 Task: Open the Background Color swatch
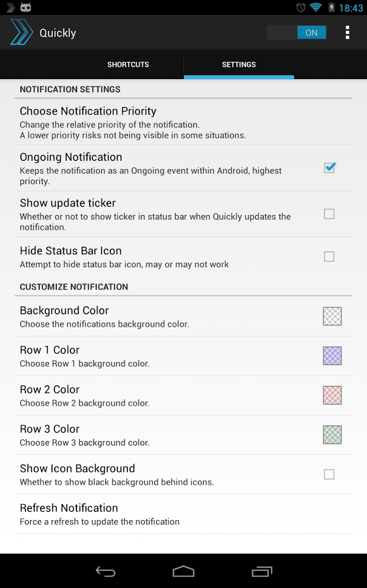click(x=332, y=316)
